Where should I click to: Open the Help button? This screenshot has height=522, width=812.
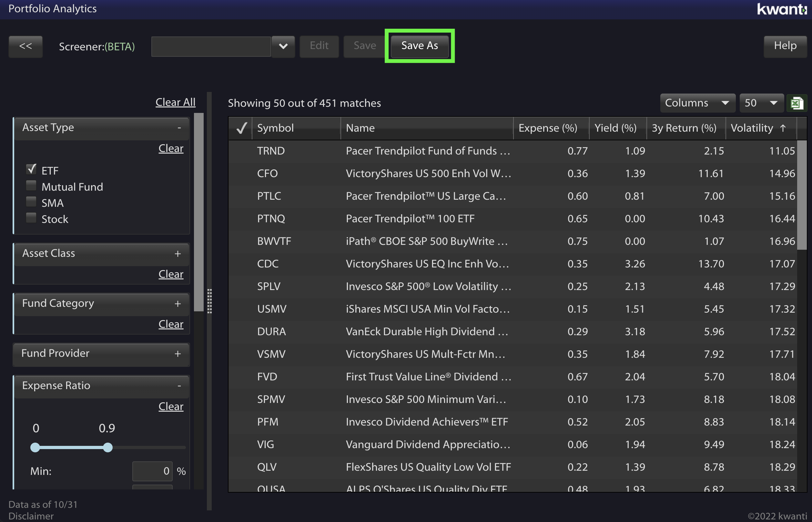click(785, 46)
